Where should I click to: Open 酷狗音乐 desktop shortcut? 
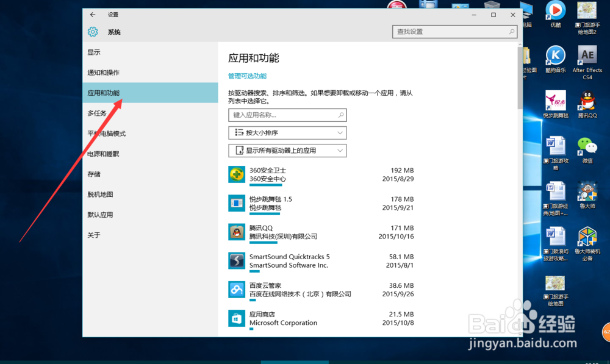[x=556, y=59]
